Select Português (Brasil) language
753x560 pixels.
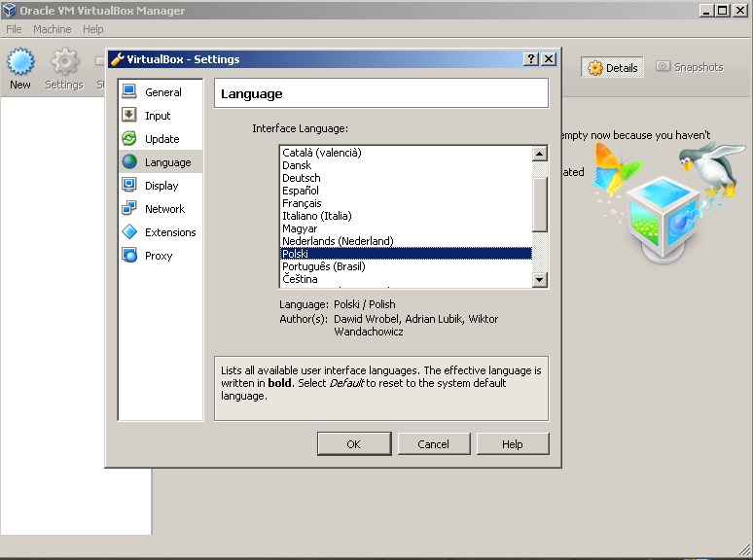(406, 266)
